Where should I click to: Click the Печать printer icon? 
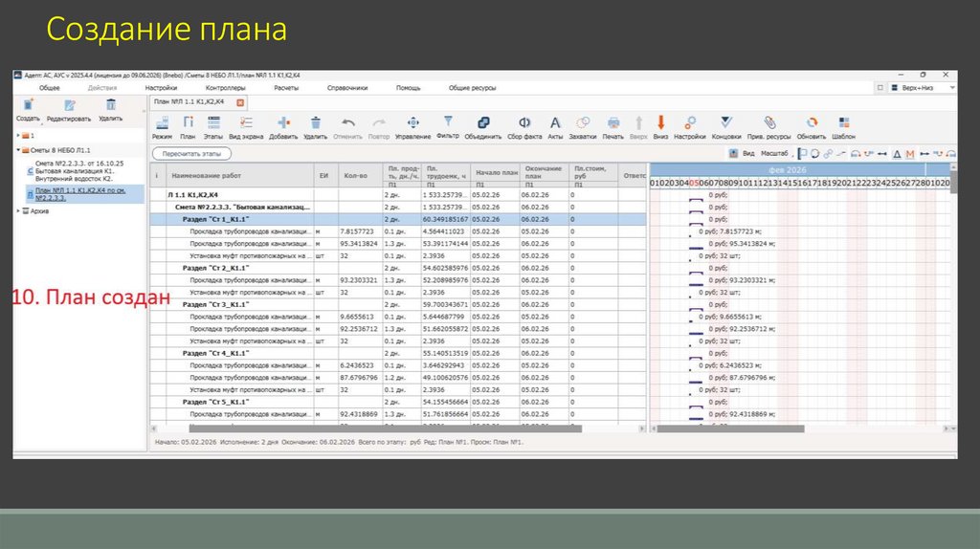click(x=613, y=123)
